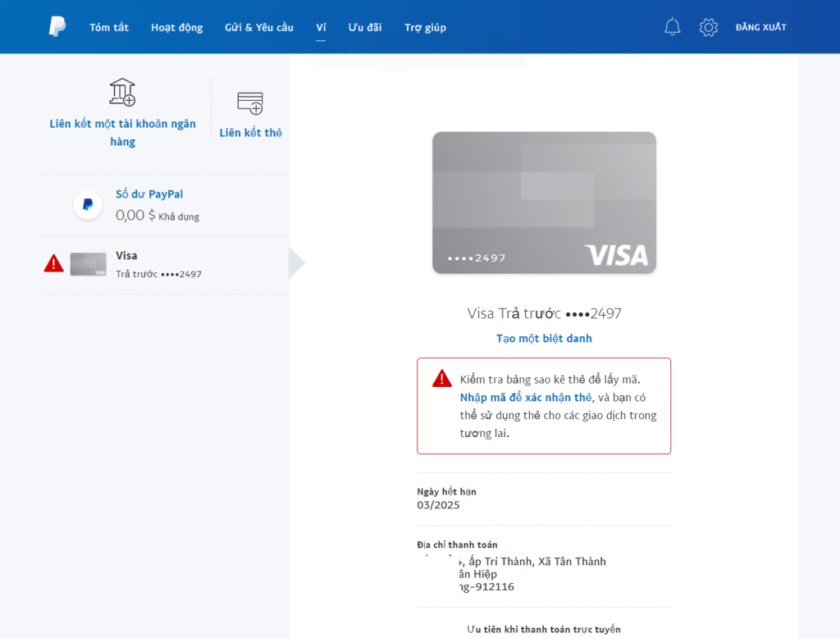This screenshot has width=840, height=638.
Task: Open Gửi & Yêu cầu menu
Action: pos(258,28)
